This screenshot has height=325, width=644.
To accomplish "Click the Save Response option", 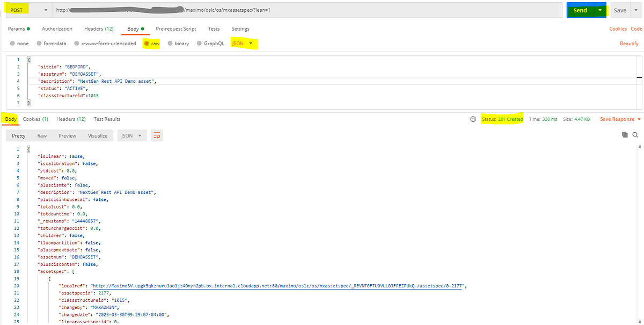I will click(616, 119).
